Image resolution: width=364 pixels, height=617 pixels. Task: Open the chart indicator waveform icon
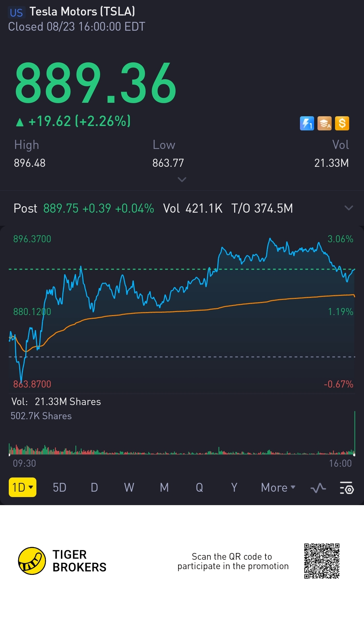(318, 488)
